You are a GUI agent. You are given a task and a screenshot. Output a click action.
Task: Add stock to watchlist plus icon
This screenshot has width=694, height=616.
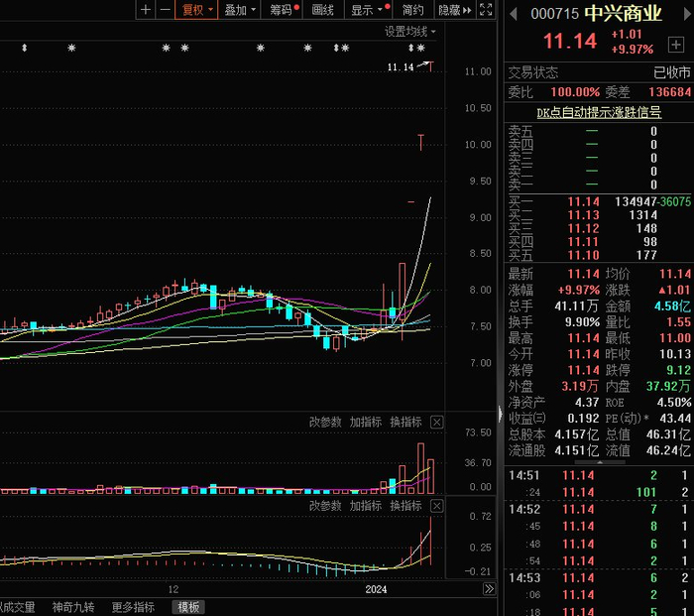pos(675,45)
